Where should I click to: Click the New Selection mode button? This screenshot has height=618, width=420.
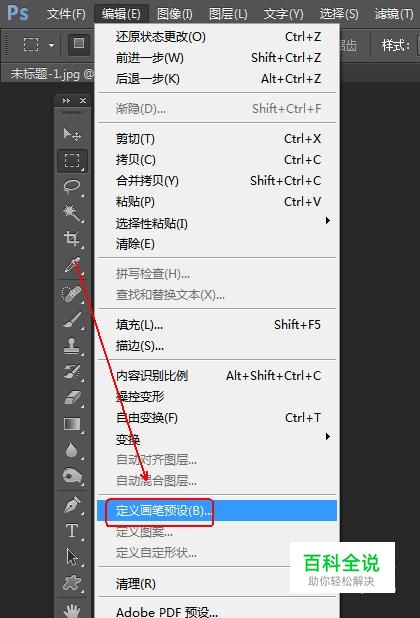coord(79,44)
